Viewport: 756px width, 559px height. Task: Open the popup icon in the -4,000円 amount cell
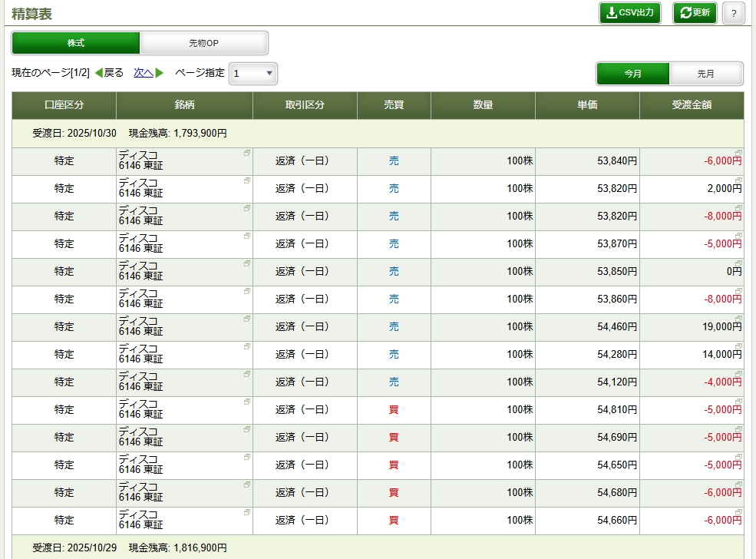(738, 374)
